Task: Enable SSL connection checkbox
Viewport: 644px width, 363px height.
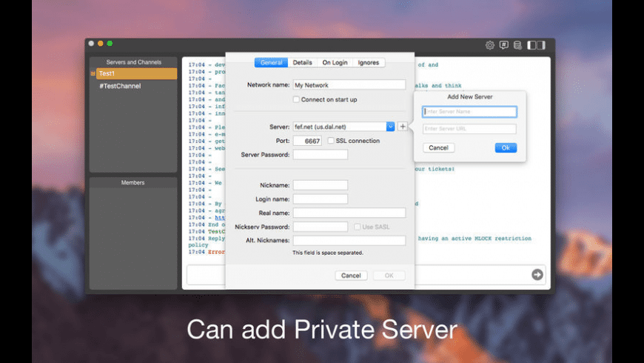Action: click(331, 141)
